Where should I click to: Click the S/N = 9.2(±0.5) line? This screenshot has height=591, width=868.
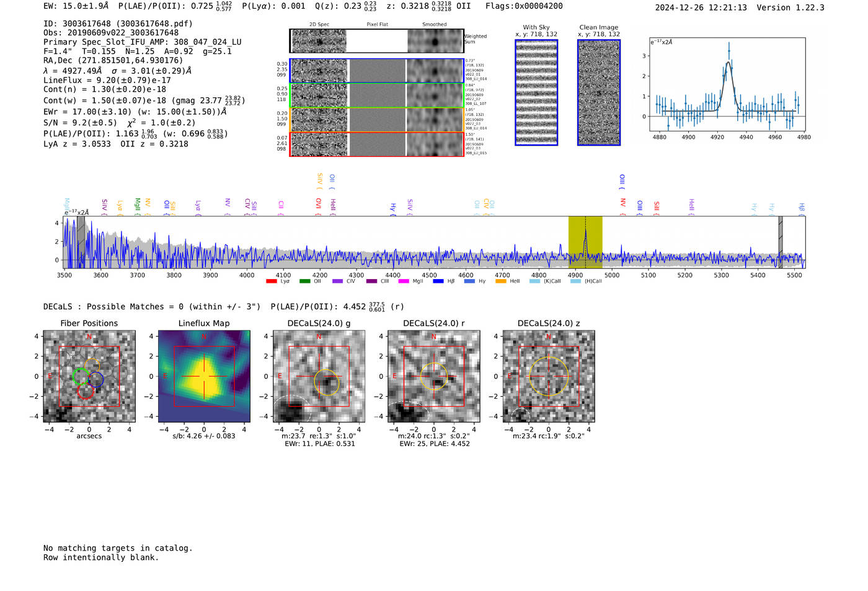tap(120, 122)
